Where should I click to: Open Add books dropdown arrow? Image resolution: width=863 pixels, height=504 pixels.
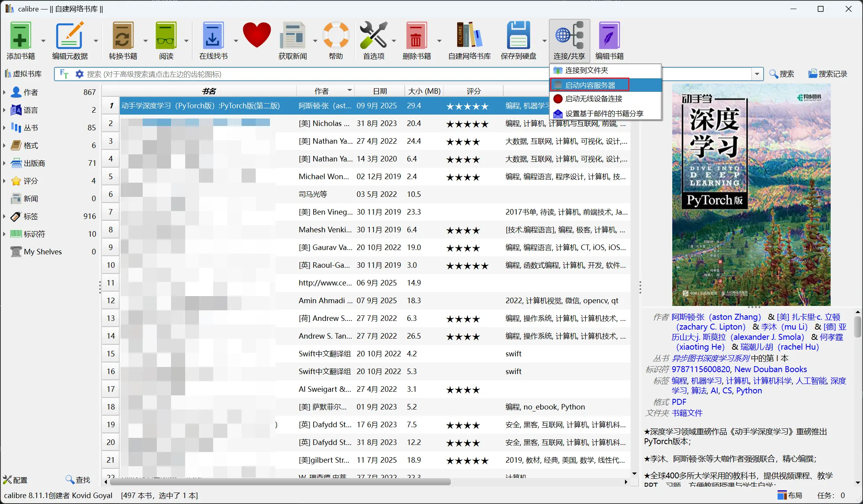pyautogui.click(x=43, y=41)
